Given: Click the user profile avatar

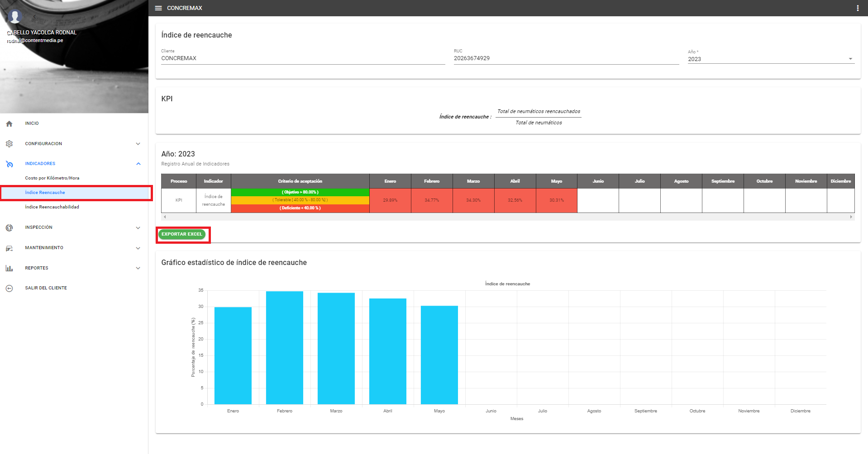Looking at the screenshot, I should tap(15, 16).
